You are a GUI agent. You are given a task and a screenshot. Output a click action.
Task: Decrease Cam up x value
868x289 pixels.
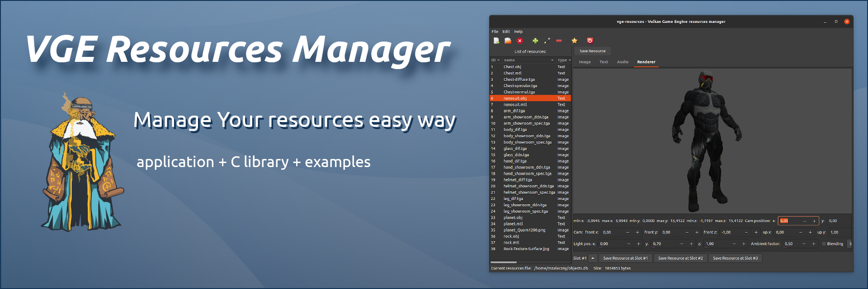[800, 232]
